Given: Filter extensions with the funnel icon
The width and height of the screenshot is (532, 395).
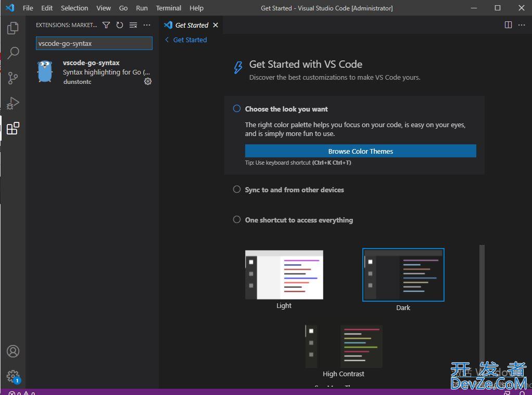Looking at the screenshot, I should click(106, 25).
